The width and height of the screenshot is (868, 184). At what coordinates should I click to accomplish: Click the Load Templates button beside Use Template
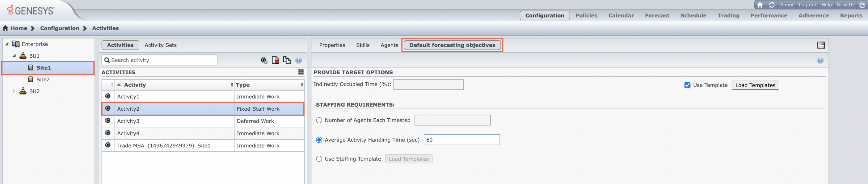pyautogui.click(x=755, y=85)
